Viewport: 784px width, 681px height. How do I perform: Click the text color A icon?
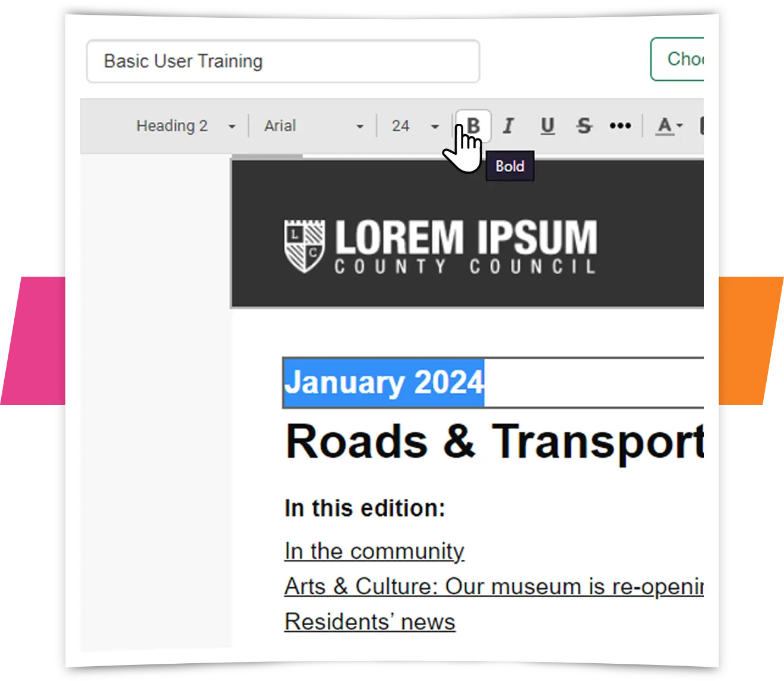(665, 126)
